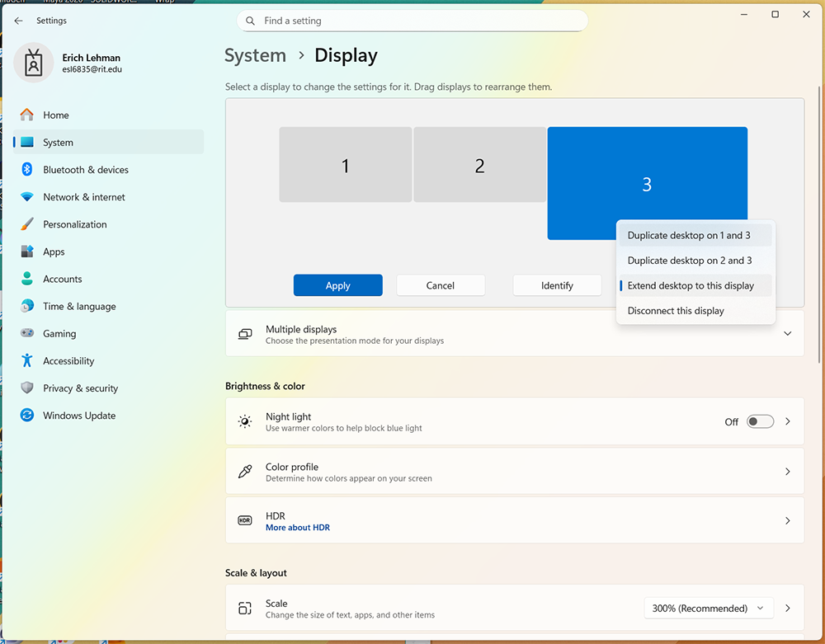Click the back arrow in Settings
Image resolution: width=825 pixels, height=644 pixels.
[x=18, y=21]
